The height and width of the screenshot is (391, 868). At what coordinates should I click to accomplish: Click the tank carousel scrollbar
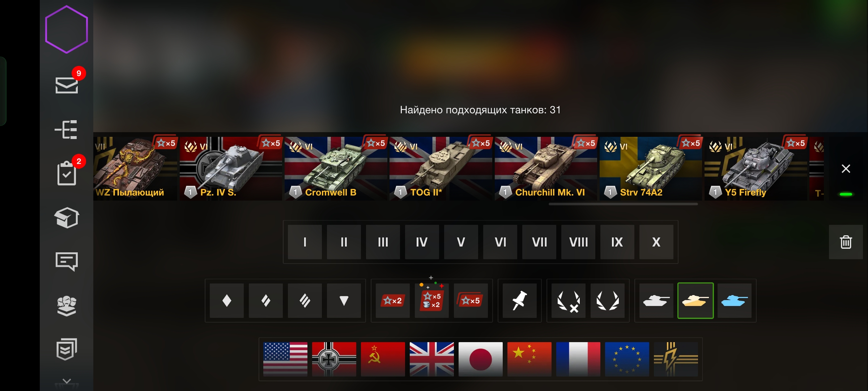(623, 204)
